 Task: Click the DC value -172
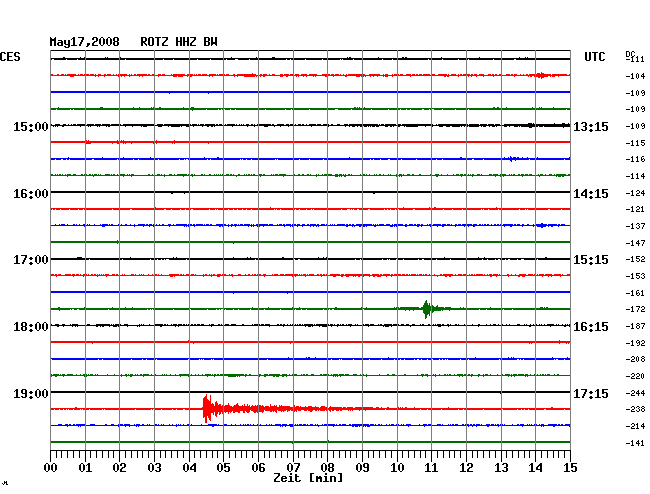tap(635, 309)
